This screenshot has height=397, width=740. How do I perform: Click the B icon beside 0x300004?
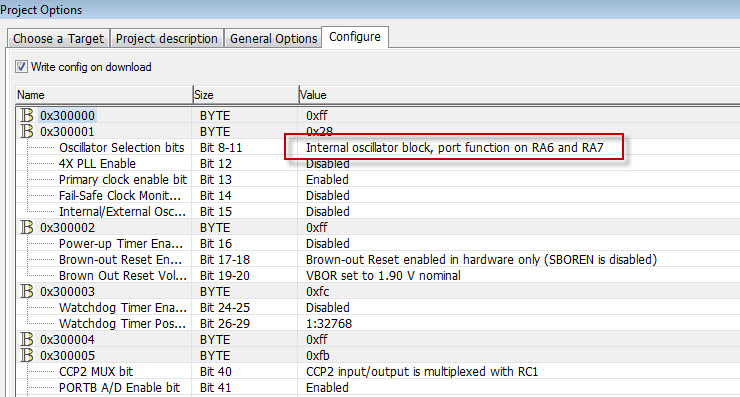click(27, 339)
